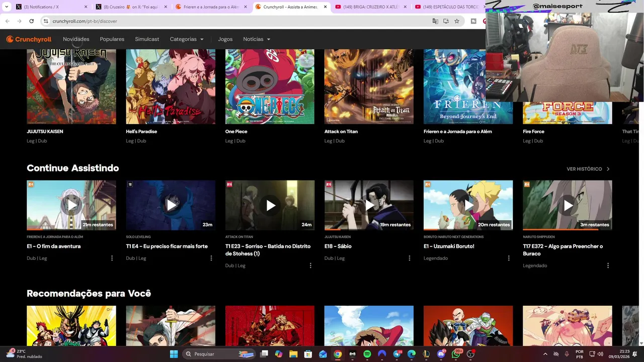Open the One Piece poster in the top row
644x362 pixels.
pos(270,86)
